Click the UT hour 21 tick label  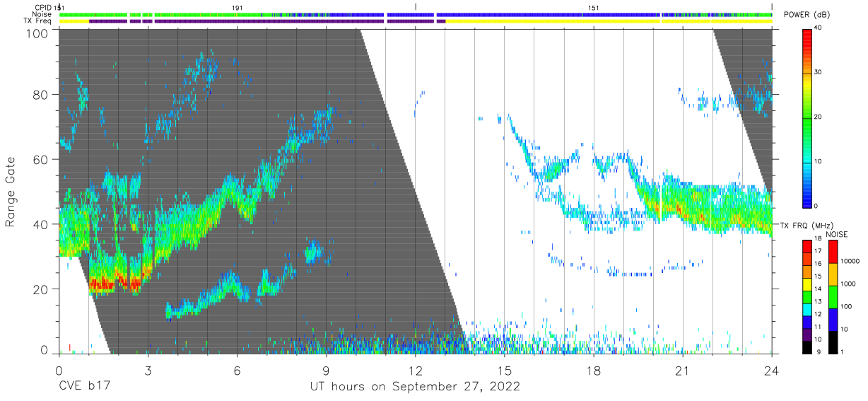[x=683, y=370]
